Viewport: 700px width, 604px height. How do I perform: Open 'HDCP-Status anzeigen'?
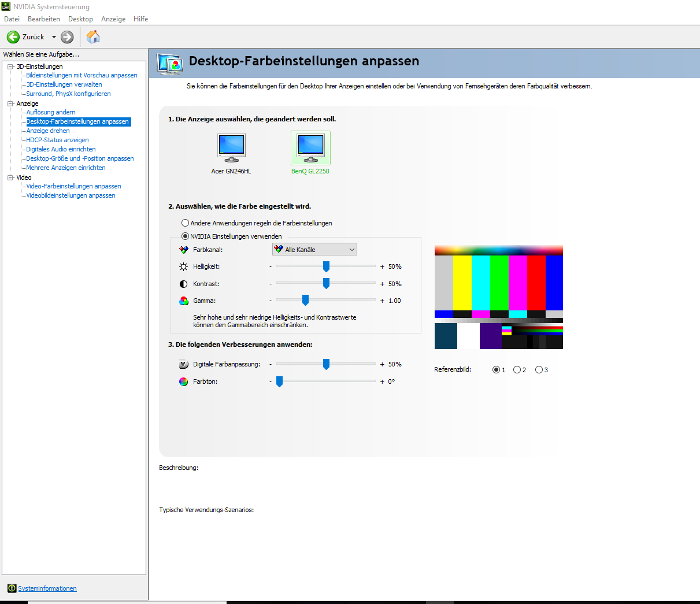(x=57, y=140)
